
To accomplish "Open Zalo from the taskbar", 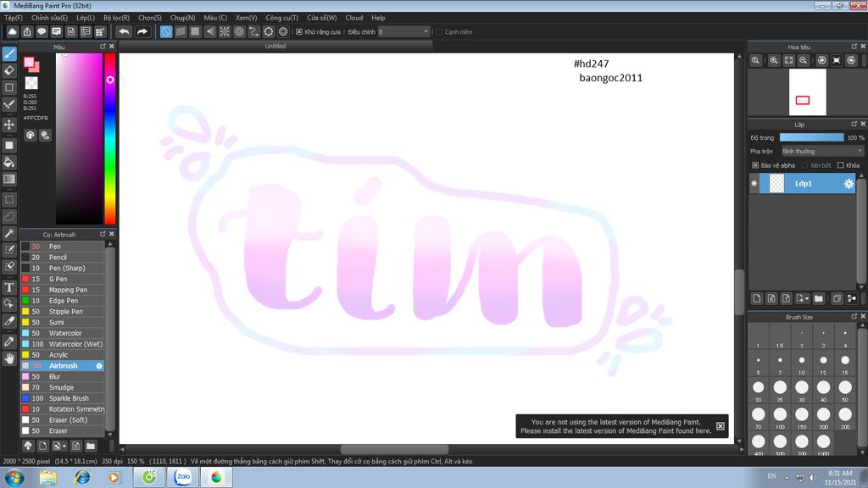I will 183,477.
